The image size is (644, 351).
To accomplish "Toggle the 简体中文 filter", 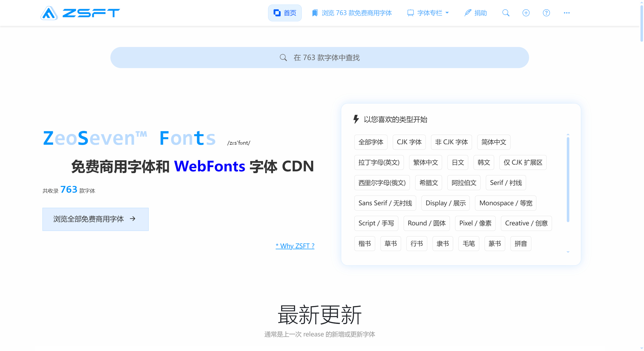I will click(493, 142).
